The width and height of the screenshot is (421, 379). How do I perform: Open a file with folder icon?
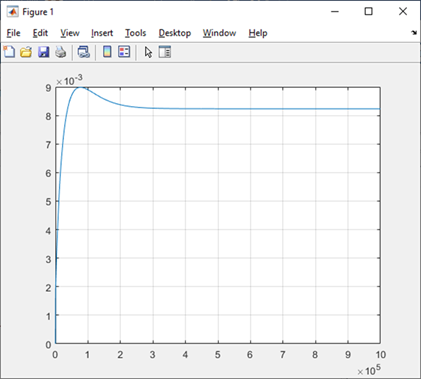tap(26, 52)
